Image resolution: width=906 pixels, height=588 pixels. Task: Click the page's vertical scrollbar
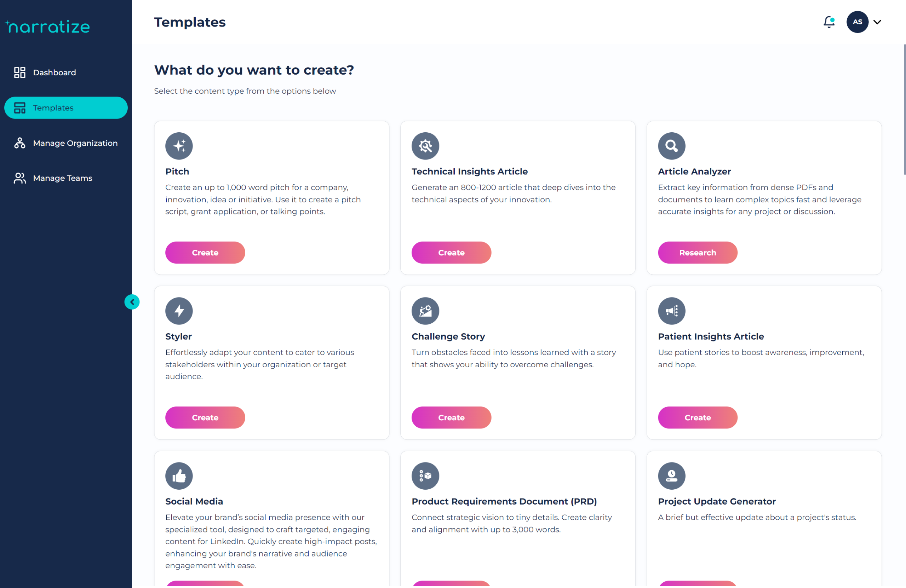point(904,110)
